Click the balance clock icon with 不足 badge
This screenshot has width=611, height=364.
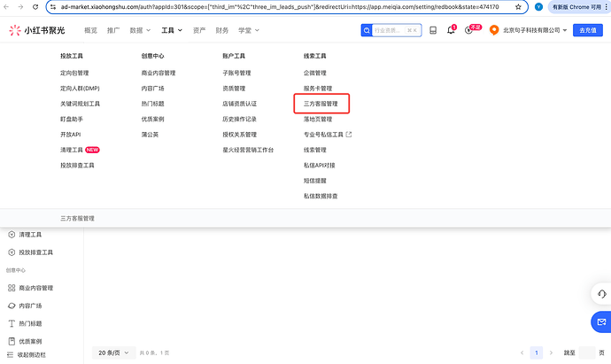(468, 30)
